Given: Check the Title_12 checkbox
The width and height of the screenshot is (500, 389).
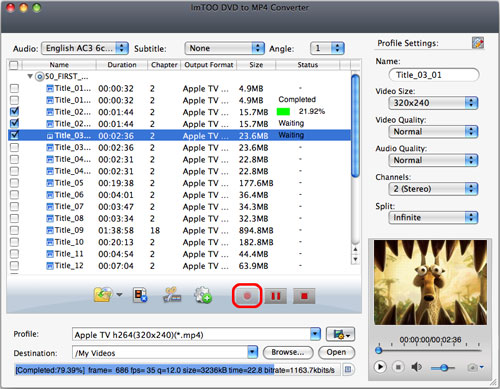Looking at the screenshot, I should coord(14,266).
